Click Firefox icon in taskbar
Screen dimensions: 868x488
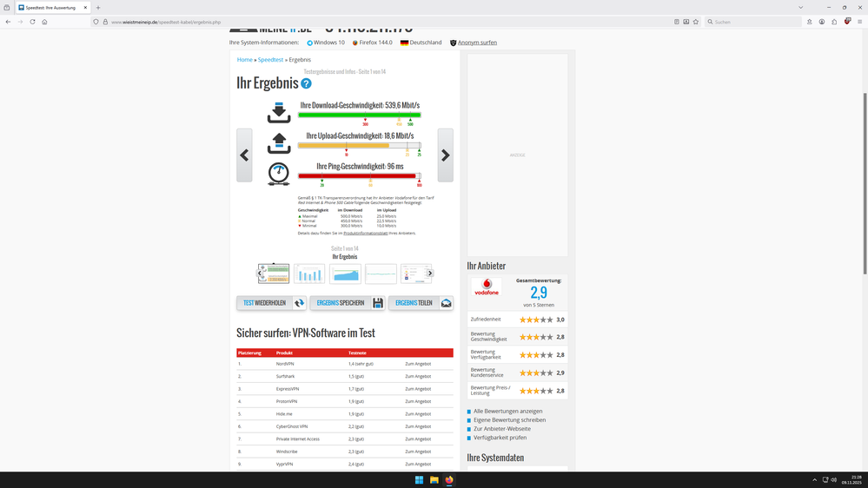point(449,479)
